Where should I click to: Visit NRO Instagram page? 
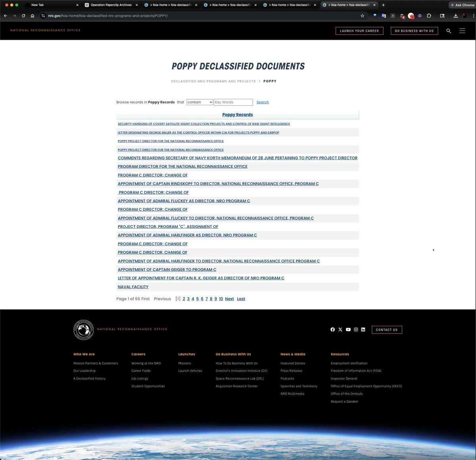click(x=356, y=329)
